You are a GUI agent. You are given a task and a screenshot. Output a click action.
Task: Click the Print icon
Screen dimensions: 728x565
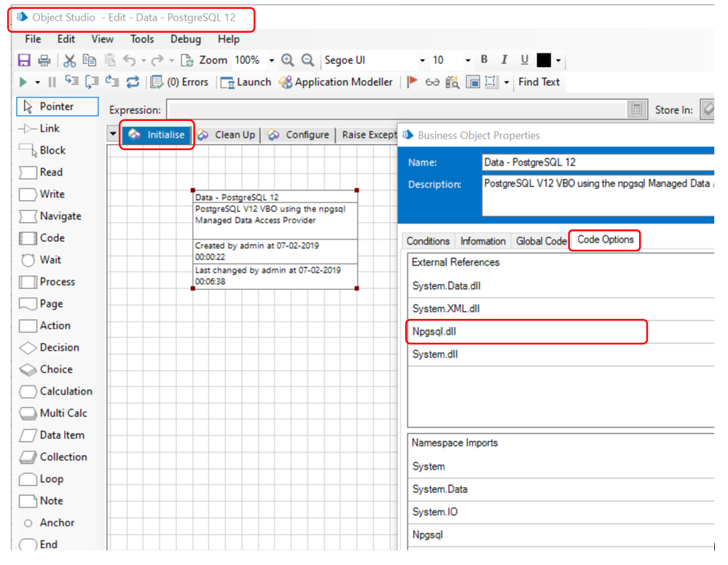tap(44, 60)
